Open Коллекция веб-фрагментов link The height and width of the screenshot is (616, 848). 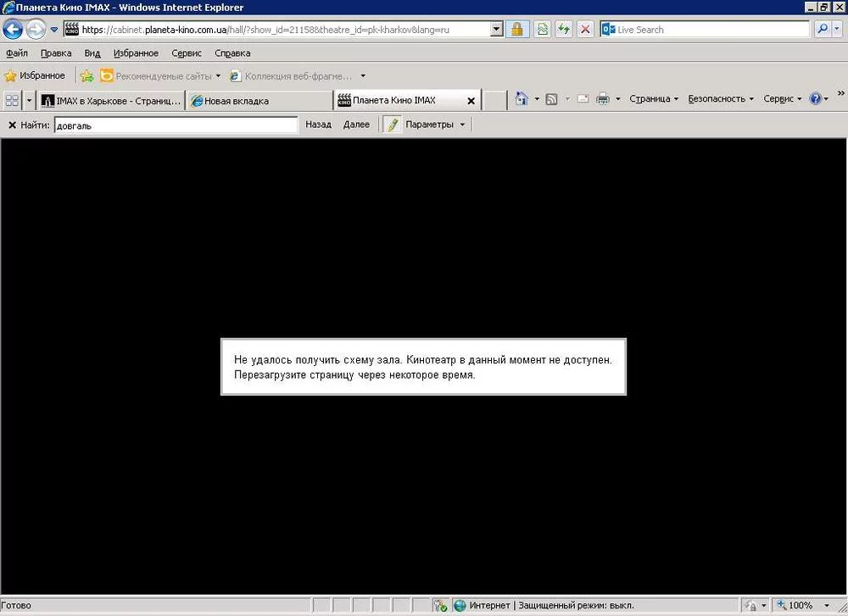click(290, 76)
